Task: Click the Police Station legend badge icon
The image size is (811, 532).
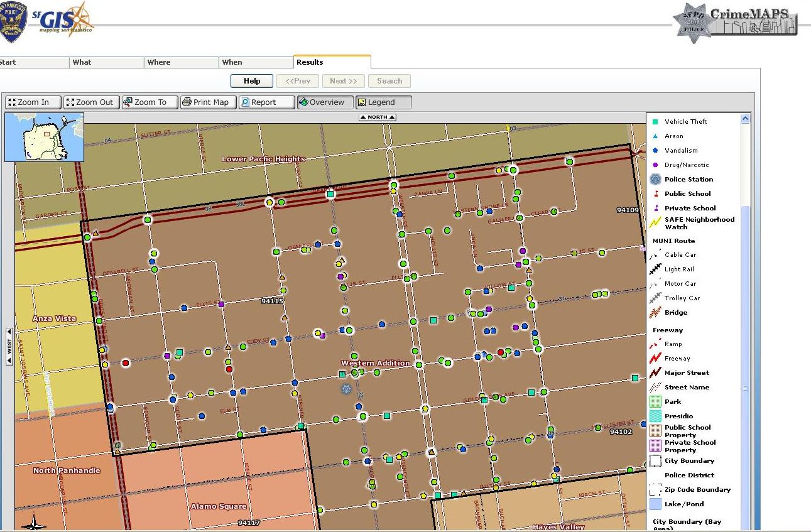Action: pyautogui.click(x=655, y=180)
